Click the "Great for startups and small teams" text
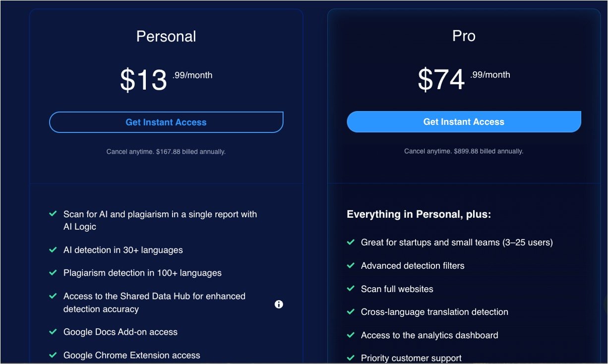Viewport: 608px width, 364px height. tap(457, 243)
